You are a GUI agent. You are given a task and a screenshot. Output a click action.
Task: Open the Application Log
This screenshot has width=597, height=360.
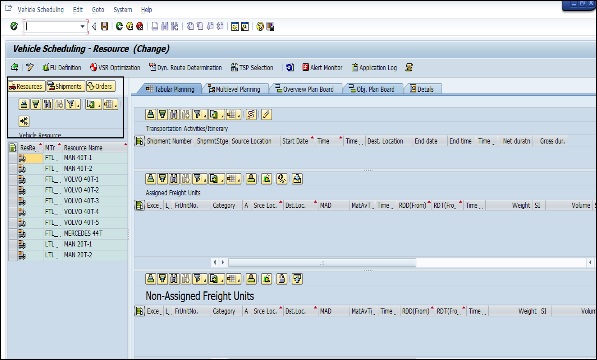[x=374, y=67]
